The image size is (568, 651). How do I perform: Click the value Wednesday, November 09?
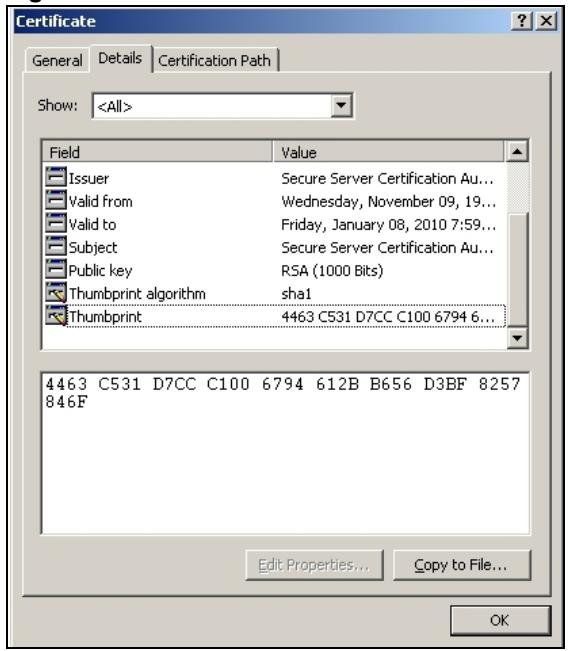(x=389, y=202)
